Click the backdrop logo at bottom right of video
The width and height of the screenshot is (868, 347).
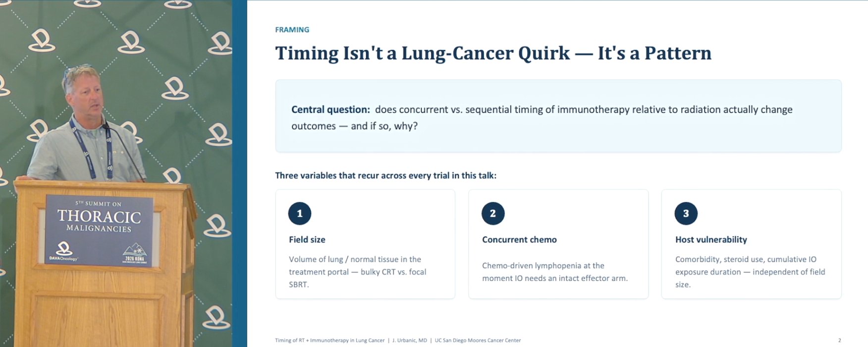217,318
